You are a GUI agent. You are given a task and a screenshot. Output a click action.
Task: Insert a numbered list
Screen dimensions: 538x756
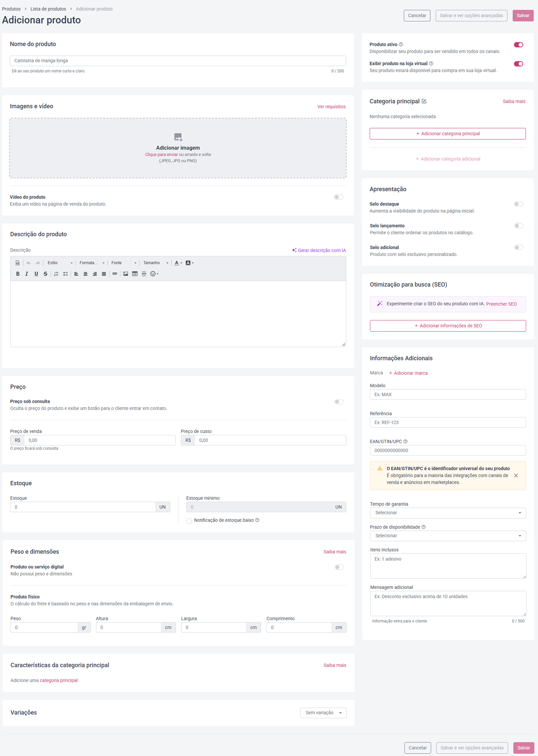coord(56,274)
